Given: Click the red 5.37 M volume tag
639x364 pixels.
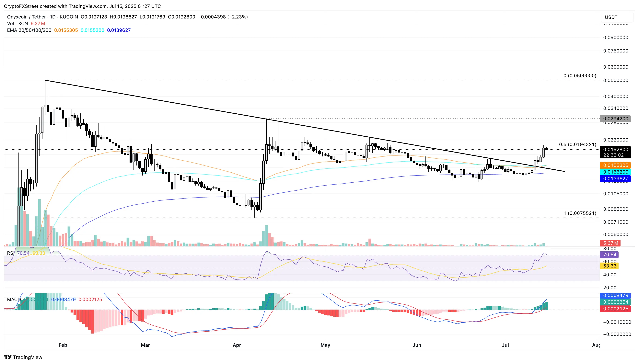Looking at the screenshot, I should click(x=610, y=243).
